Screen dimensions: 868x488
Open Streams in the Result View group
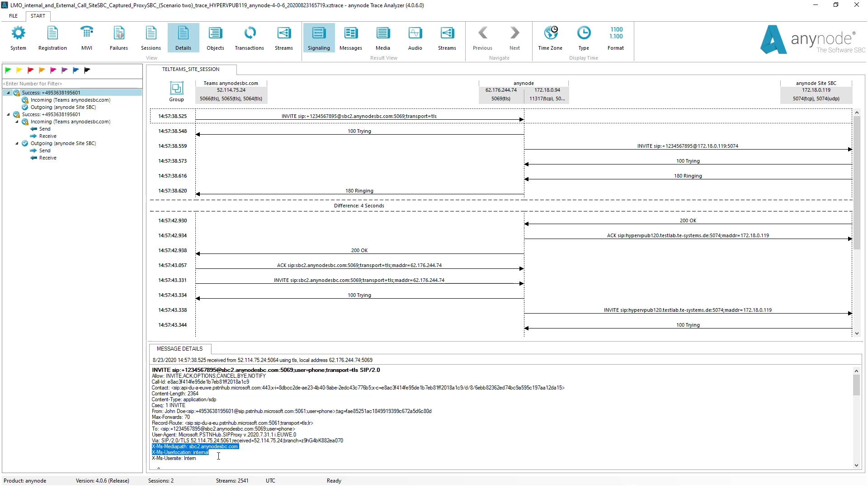pyautogui.click(x=447, y=38)
